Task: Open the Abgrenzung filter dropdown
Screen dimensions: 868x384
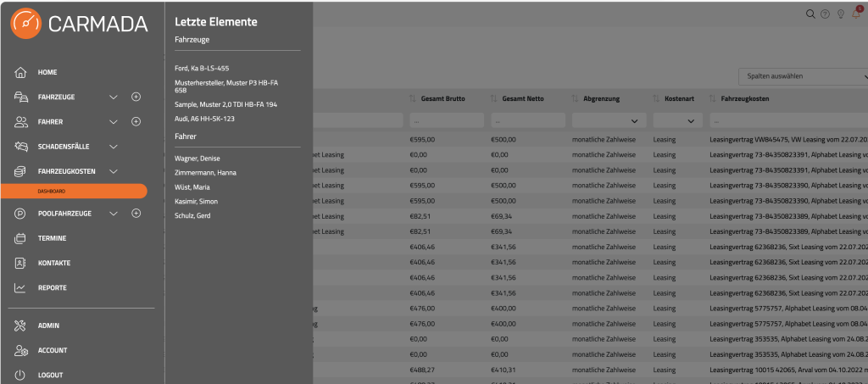Action: (609, 120)
